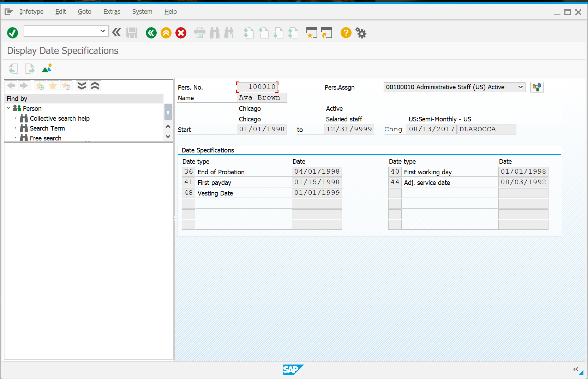Collapse the Person node in Find by tree
The width and height of the screenshot is (588, 379).
[8, 108]
